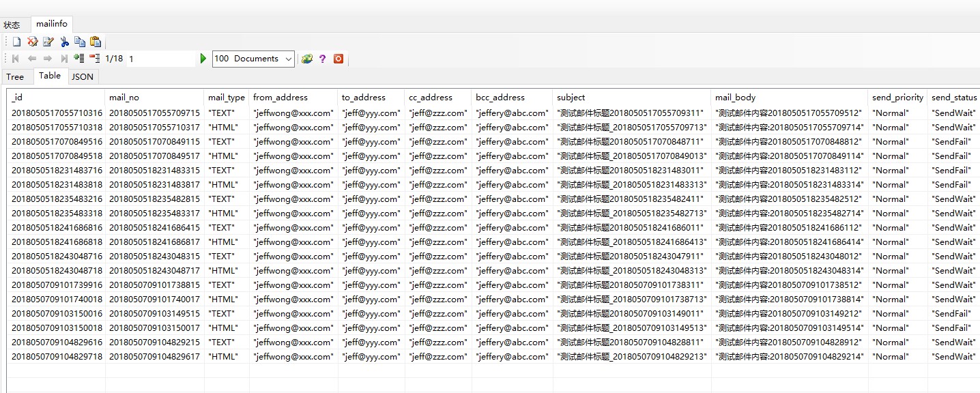The width and height of the screenshot is (980, 393).
Task: Switch to JSON view tab
Action: point(83,76)
